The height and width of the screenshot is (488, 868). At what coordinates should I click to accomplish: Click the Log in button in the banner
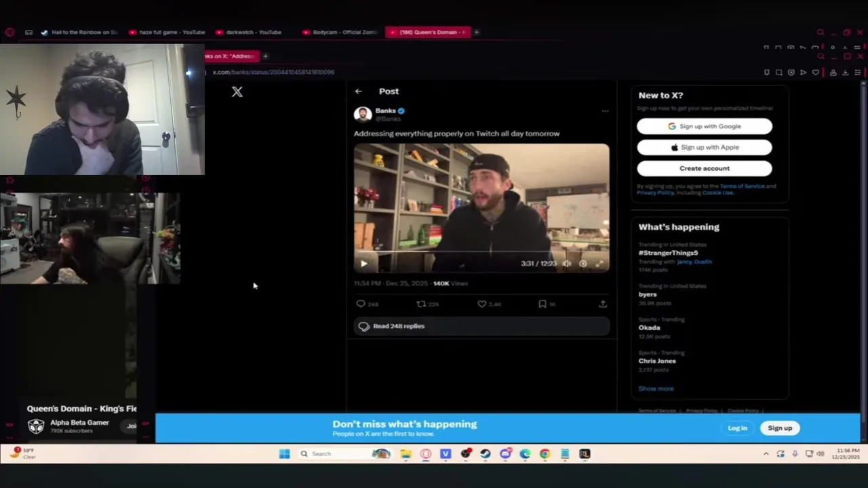point(737,428)
